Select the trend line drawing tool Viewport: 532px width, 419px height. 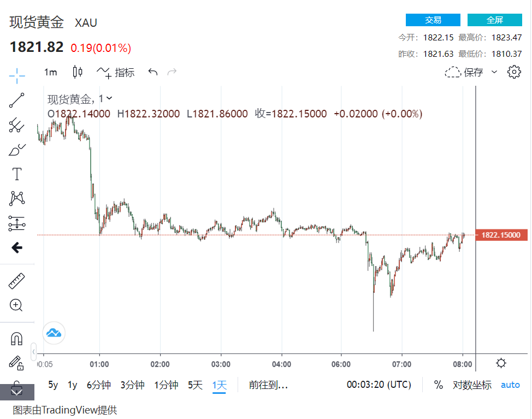[17, 100]
